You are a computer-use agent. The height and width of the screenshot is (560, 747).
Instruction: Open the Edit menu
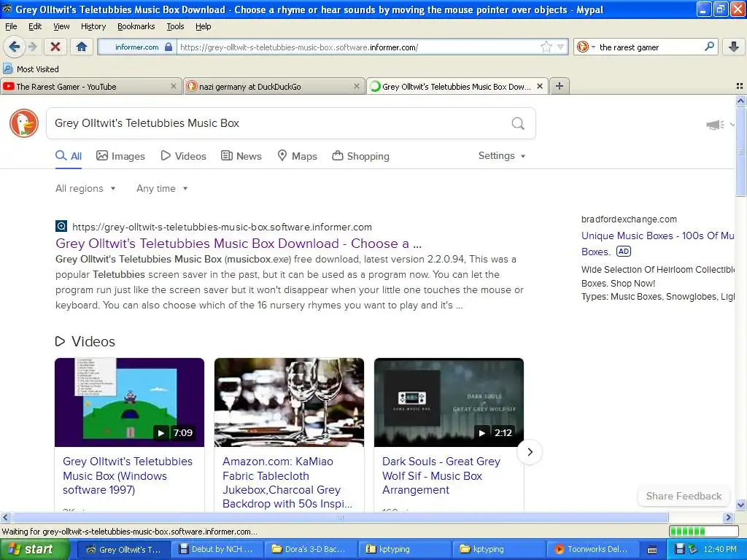point(35,26)
